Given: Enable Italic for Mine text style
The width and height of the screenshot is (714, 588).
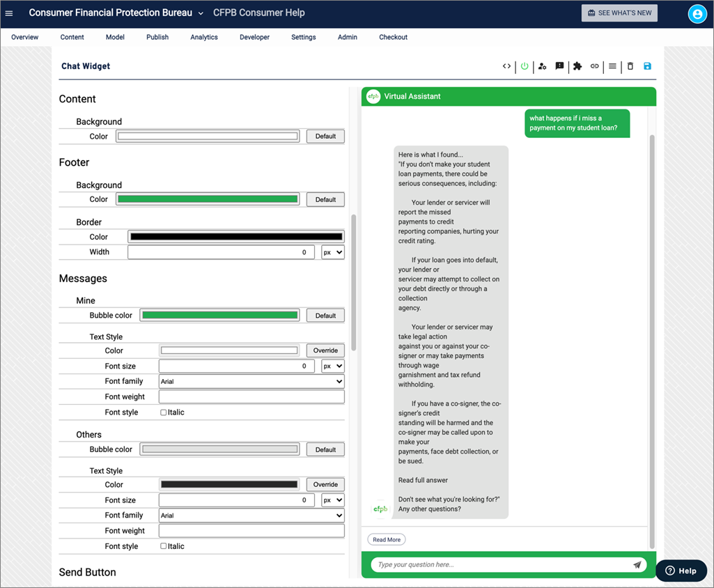Looking at the screenshot, I should point(164,412).
